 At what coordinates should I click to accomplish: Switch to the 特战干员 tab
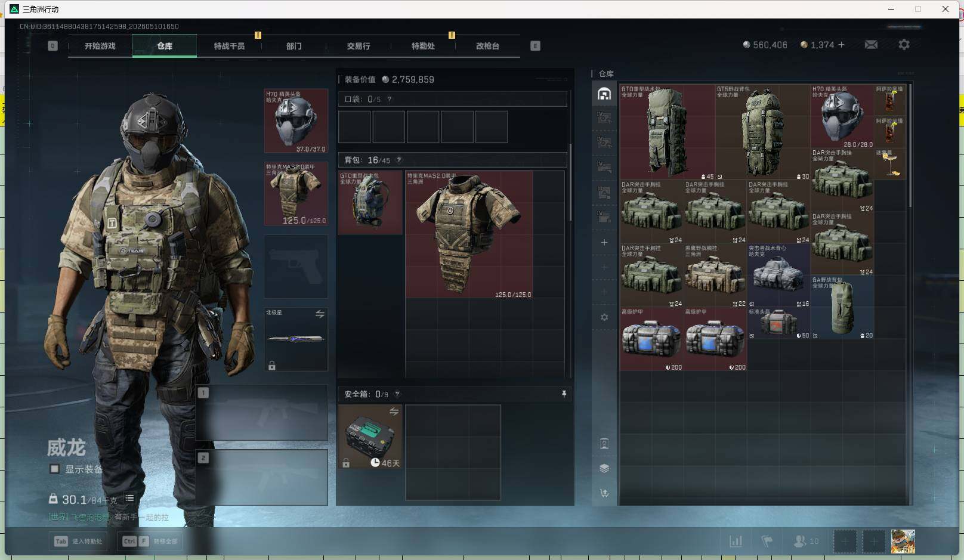click(229, 46)
